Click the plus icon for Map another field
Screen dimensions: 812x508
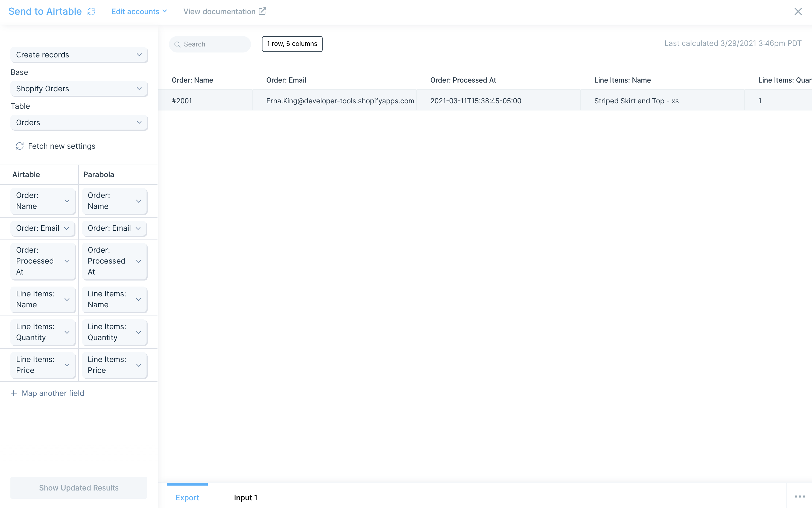pyautogui.click(x=14, y=393)
